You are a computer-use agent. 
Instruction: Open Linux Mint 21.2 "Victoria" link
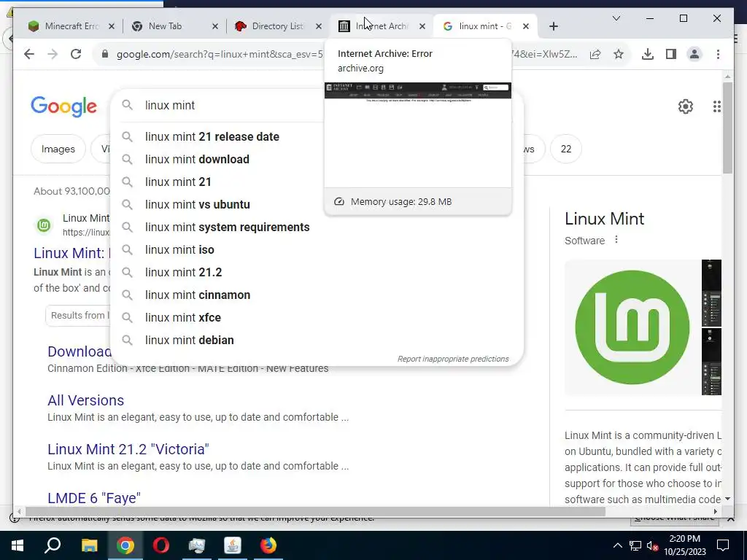pos(128,449)
